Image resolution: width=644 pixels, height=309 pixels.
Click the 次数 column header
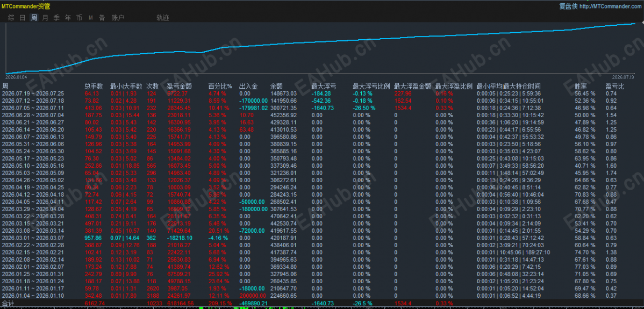click(152, 86)
